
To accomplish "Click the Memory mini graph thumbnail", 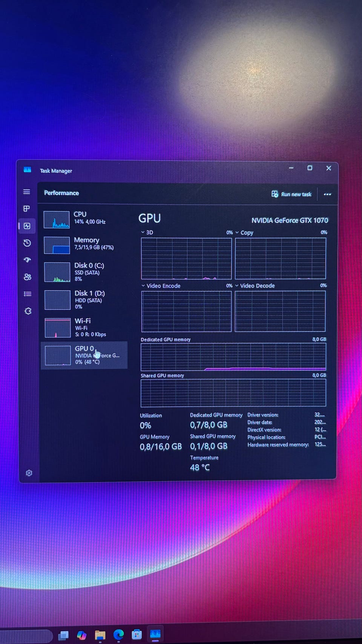I will coord(57,245).
